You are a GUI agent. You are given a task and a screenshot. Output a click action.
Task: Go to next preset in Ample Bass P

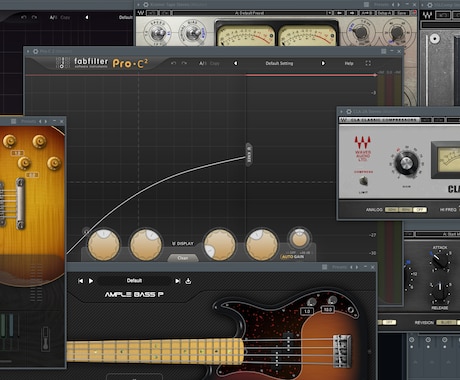[x=177, y=281]
